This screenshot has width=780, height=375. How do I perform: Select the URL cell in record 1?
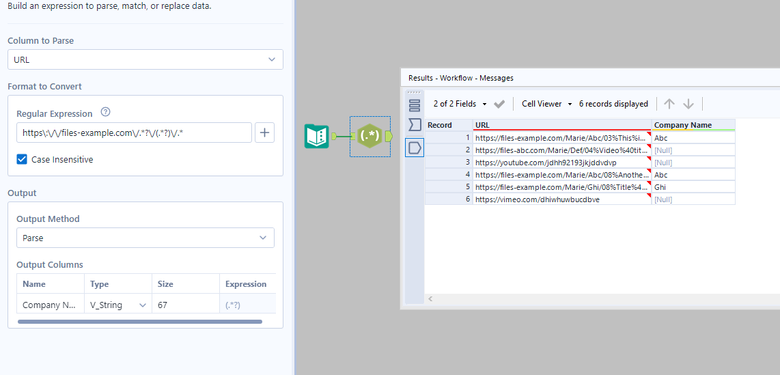pyautogui.click(x=562, y=138)
